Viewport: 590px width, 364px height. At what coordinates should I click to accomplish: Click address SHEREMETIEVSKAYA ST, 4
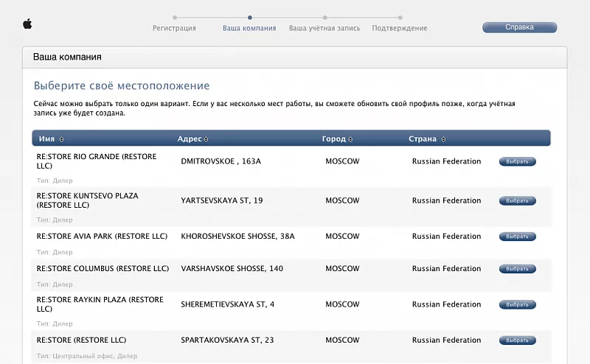(x=227, y=304)
